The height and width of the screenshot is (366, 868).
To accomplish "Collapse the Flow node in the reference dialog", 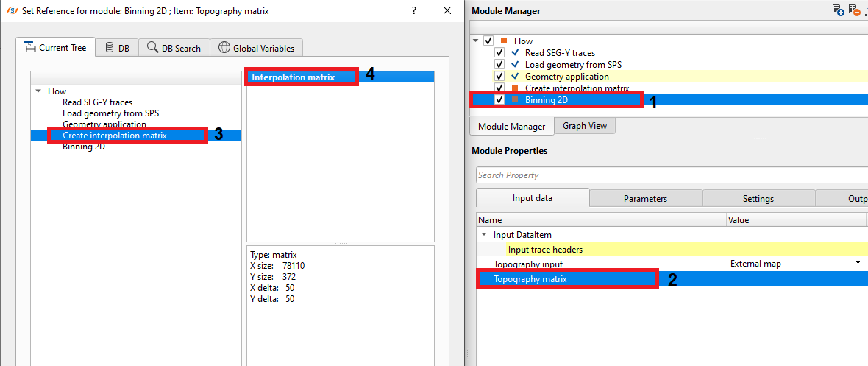I will (38, 91).
